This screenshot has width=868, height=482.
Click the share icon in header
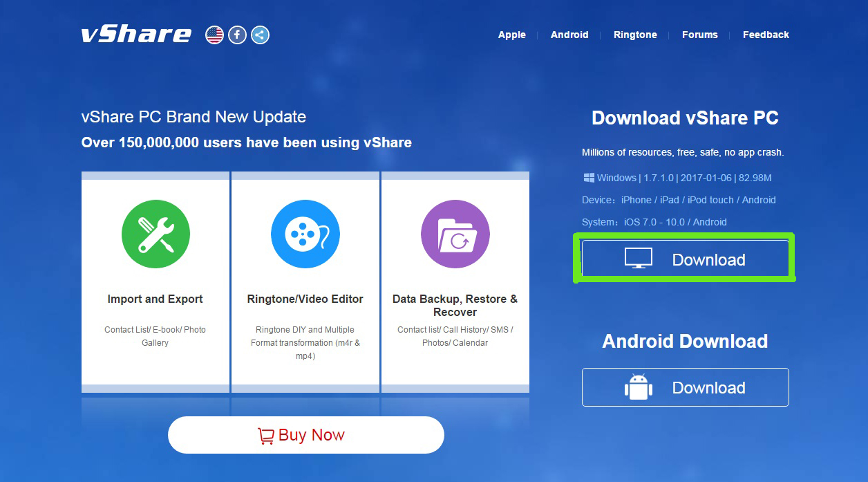260,35
